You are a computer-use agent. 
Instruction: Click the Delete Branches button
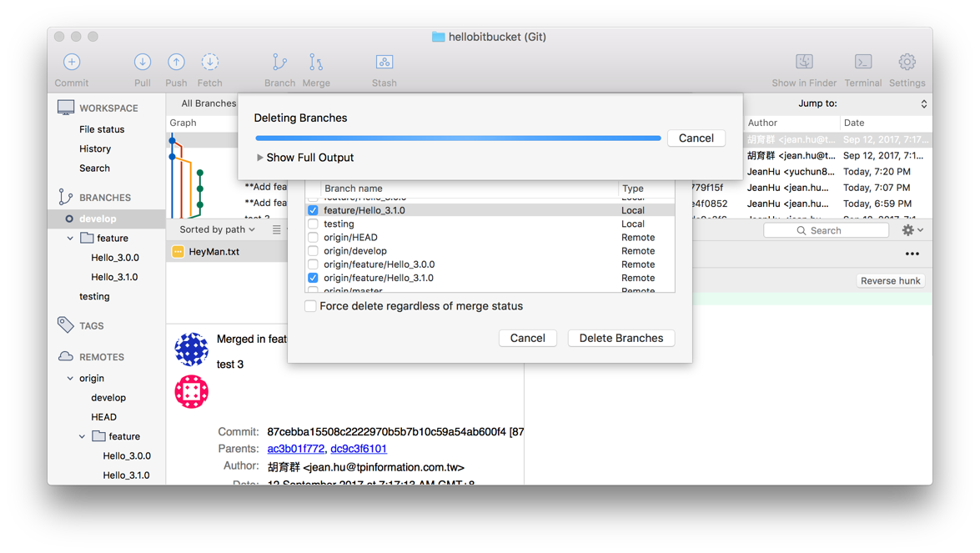coord(621,338)
